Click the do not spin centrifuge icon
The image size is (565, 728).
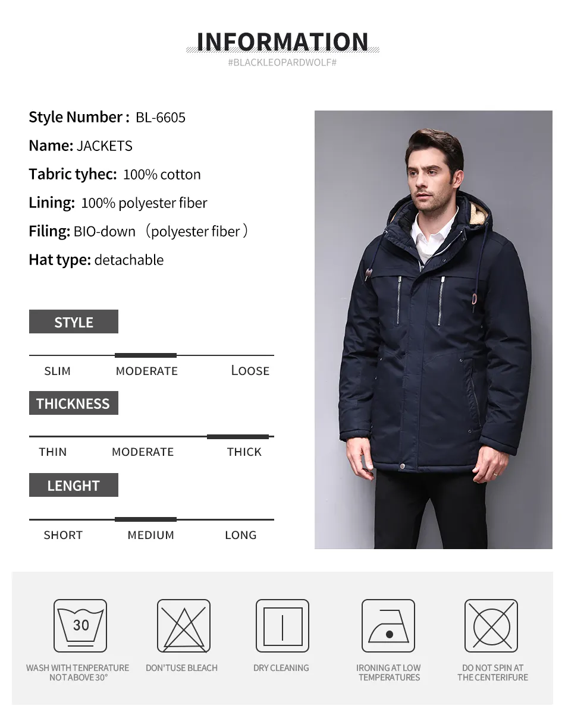pos(491,626)
